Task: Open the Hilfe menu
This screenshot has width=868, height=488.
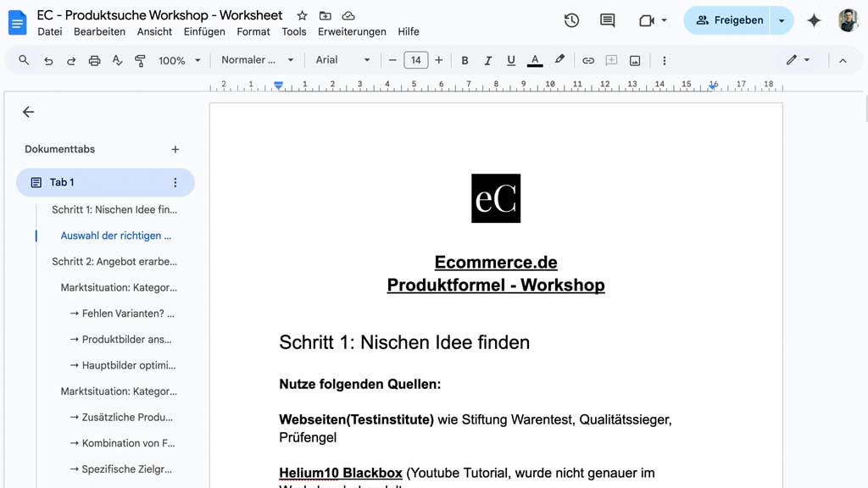Action: [408, 31]
